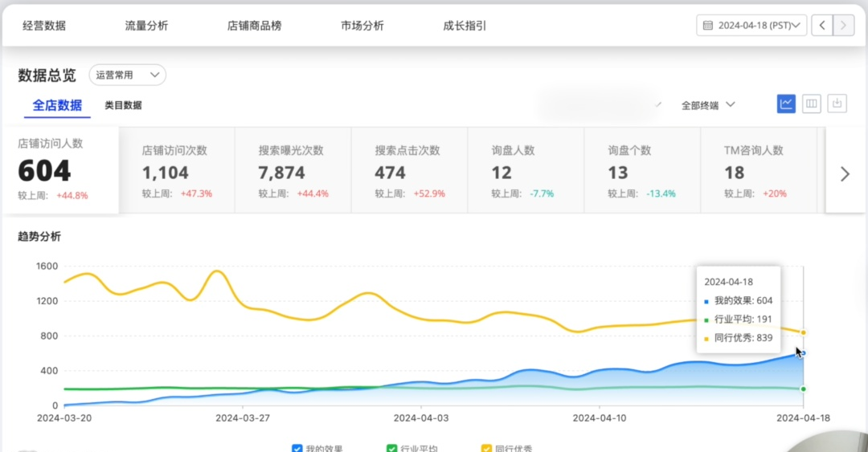The width and height of the screenshot is (868, 452).
Task: Select the 询盘个数 13 card
Action: (x=641, y=170)
